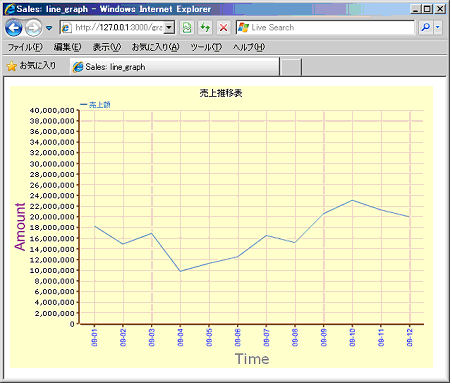Click the Time axis title
The height and width of the screenshot is (385, 452).
click(252, 359)
